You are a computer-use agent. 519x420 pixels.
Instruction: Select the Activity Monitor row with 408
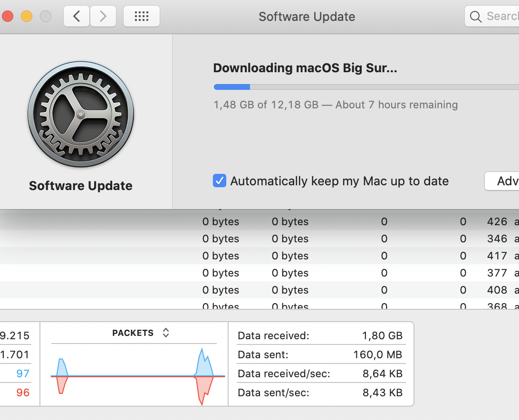tap(259, 290)
